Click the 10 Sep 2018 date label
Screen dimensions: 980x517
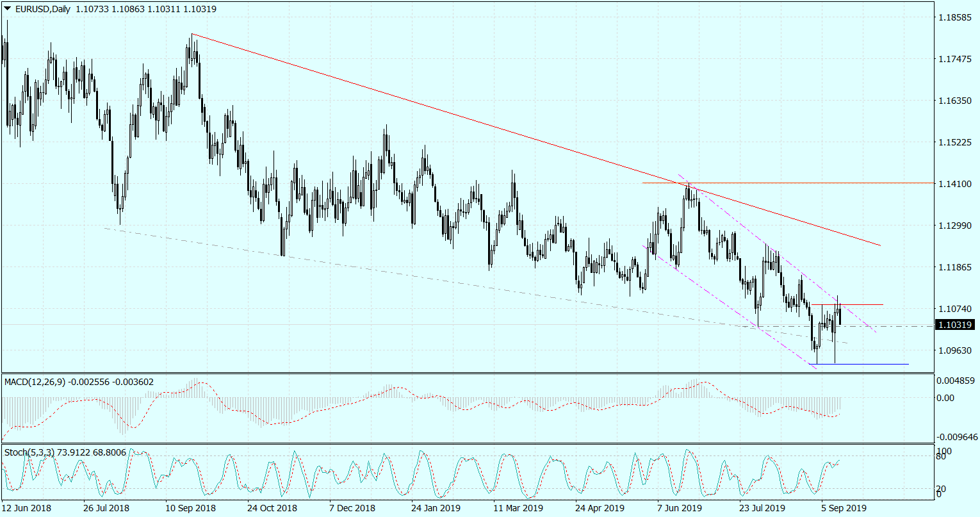[x=191, y=508]
